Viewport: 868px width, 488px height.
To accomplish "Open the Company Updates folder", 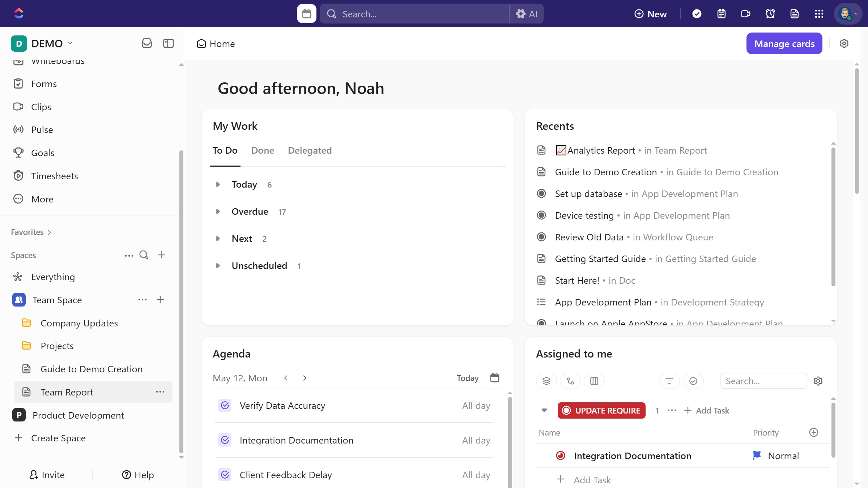I will tap(79, 323).
